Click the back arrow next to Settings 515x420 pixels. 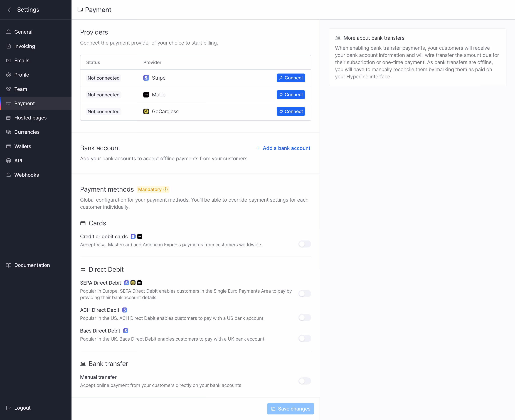click(x=9, y=10)
